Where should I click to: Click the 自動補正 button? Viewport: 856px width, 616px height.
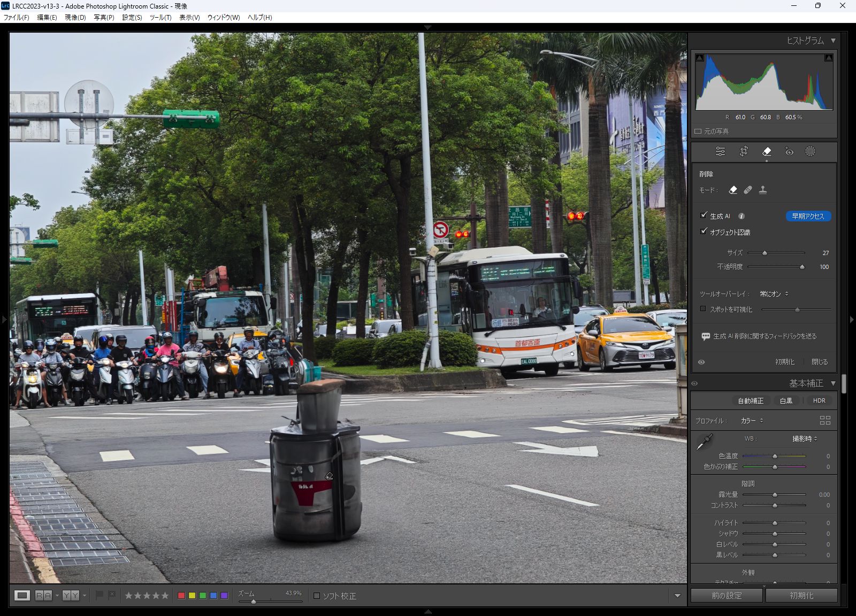tap(750, 401)
